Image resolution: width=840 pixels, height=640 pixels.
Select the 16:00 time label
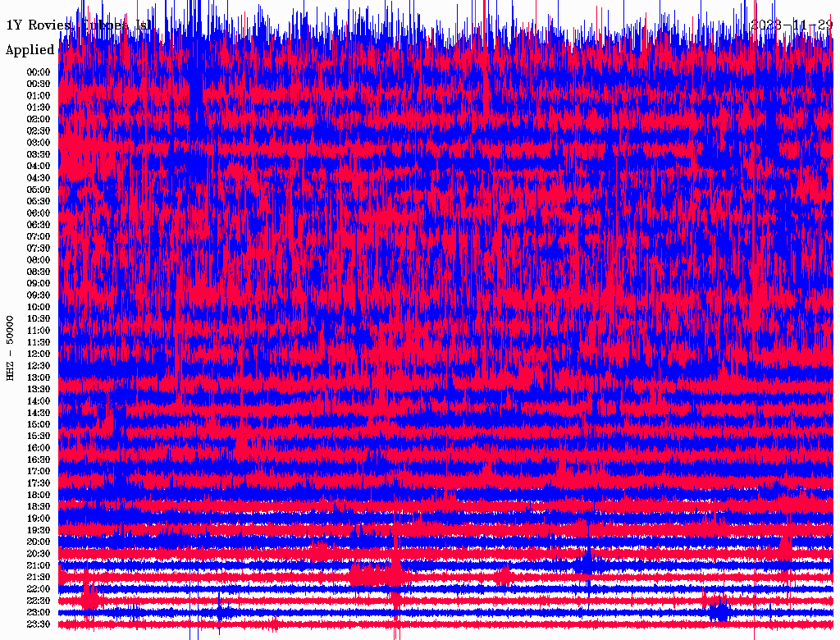pyautogui.click(x=39, y=448)
